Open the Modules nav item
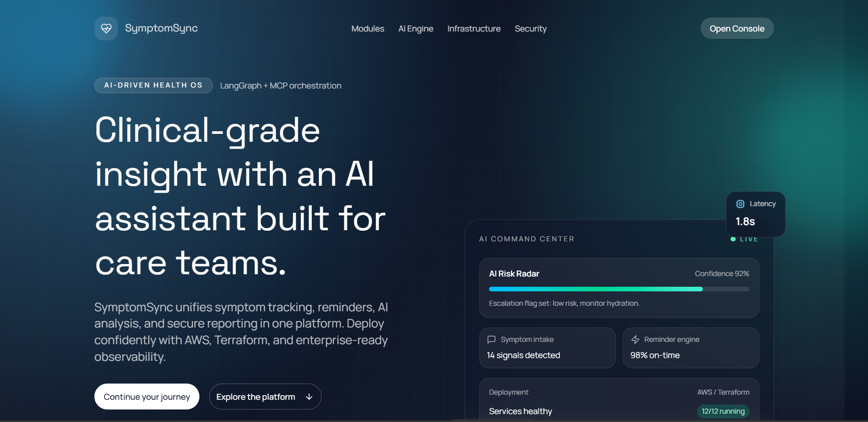 [368, 29]
